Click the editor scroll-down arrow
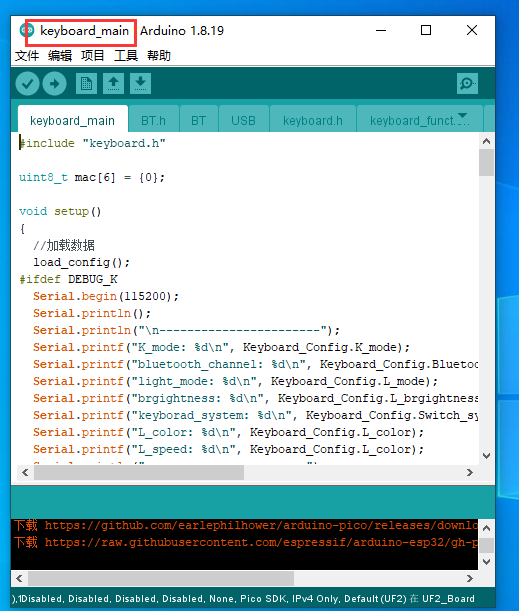 coord(486,456)
